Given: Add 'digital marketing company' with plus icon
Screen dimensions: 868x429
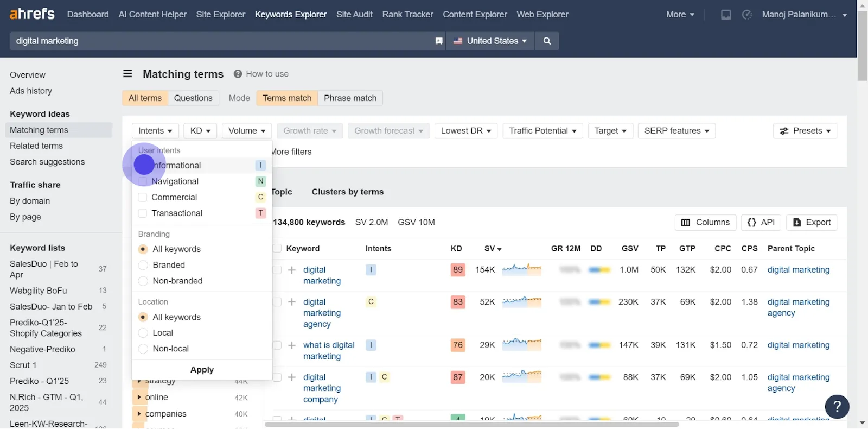Looking at the screenshot, I should [x=292, y=377].
